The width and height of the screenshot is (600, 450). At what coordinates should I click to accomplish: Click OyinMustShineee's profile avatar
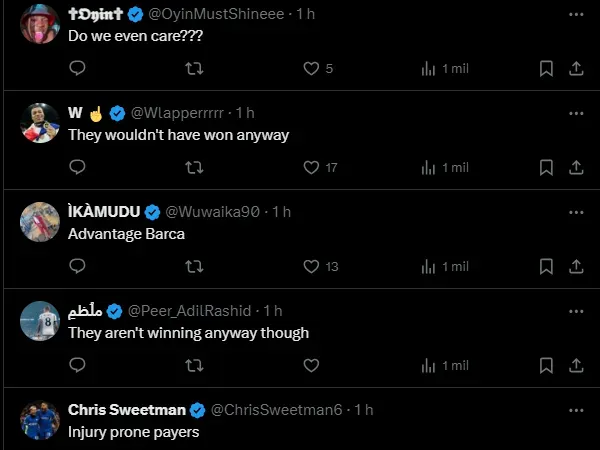coord(40,24)
